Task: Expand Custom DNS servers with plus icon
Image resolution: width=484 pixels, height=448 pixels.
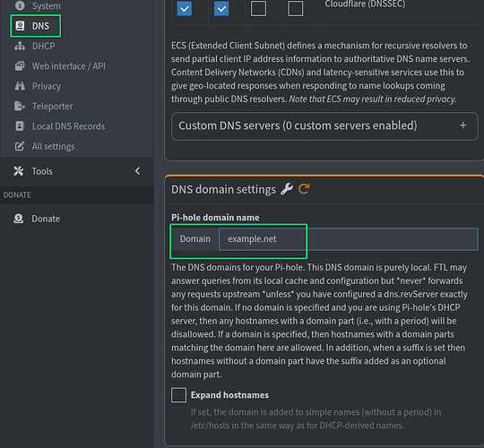Action: (462, 125)
